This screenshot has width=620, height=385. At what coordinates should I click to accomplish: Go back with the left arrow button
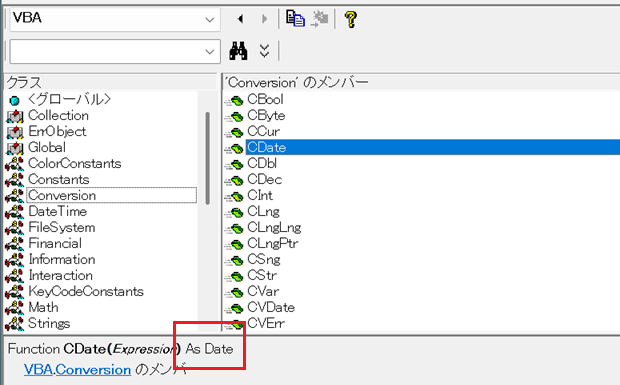click(240, 19)
